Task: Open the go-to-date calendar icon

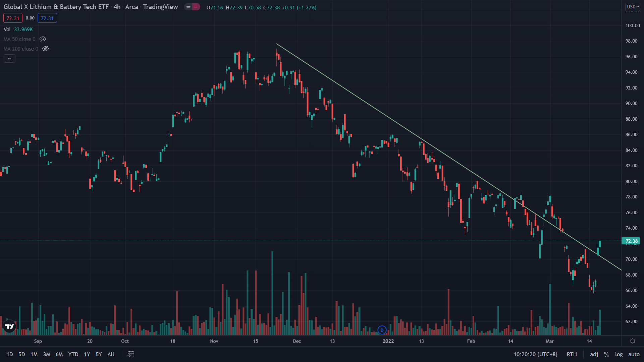Action: (131, 354)
